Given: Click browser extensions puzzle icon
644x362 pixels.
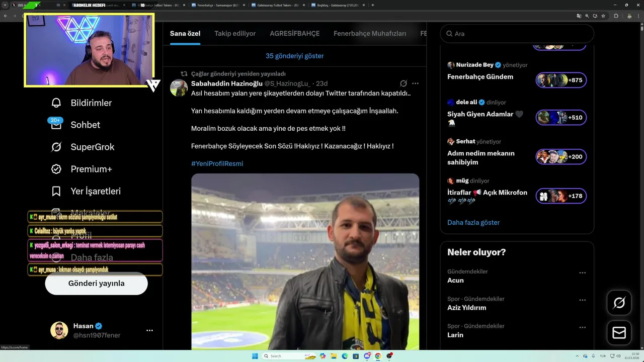Looking at the screenshot, I should pyautogui.click(x=616, y=16).
